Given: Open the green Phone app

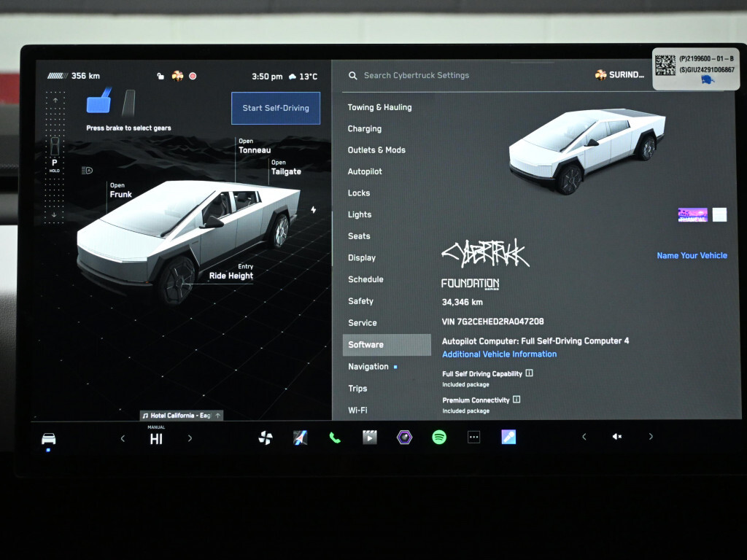Looking at the screenshot, I should (x=335, y=437).
